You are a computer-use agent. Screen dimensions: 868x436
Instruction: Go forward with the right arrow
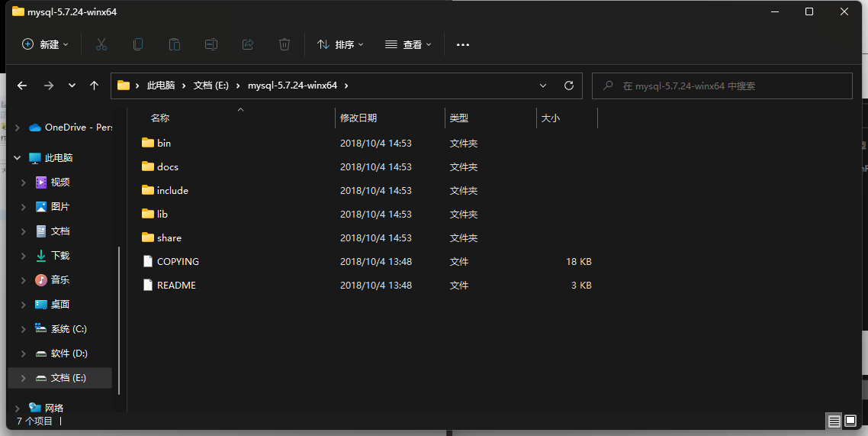pos(49,86)
